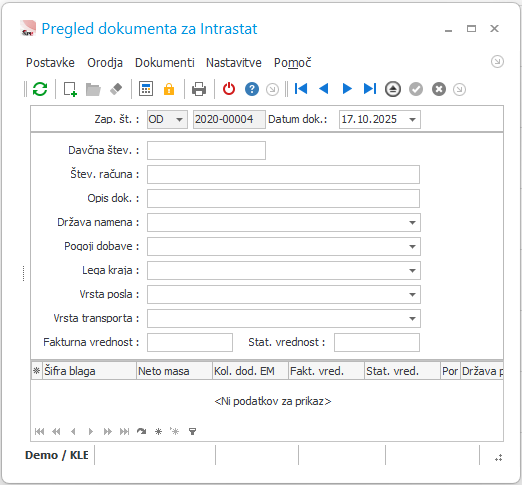522x485 pixels.
Task: Print using the printer icon
Action: click(x=199, y=89)
